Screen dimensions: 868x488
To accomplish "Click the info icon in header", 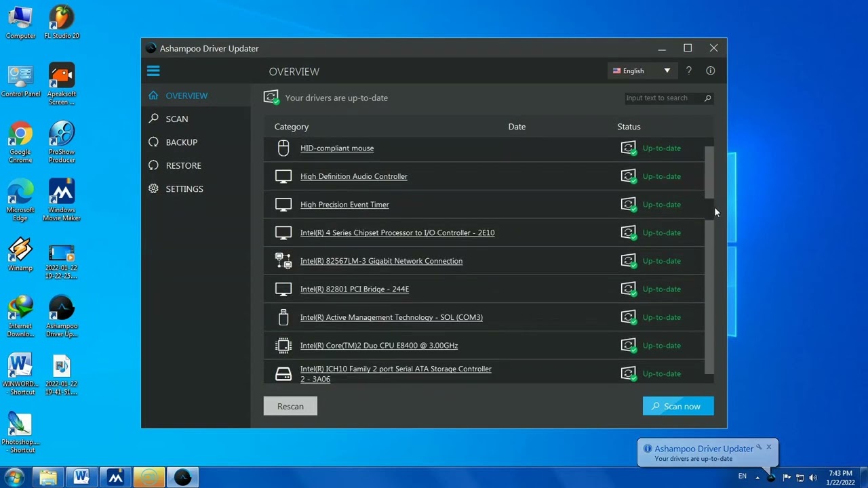I will coord(711,70).
